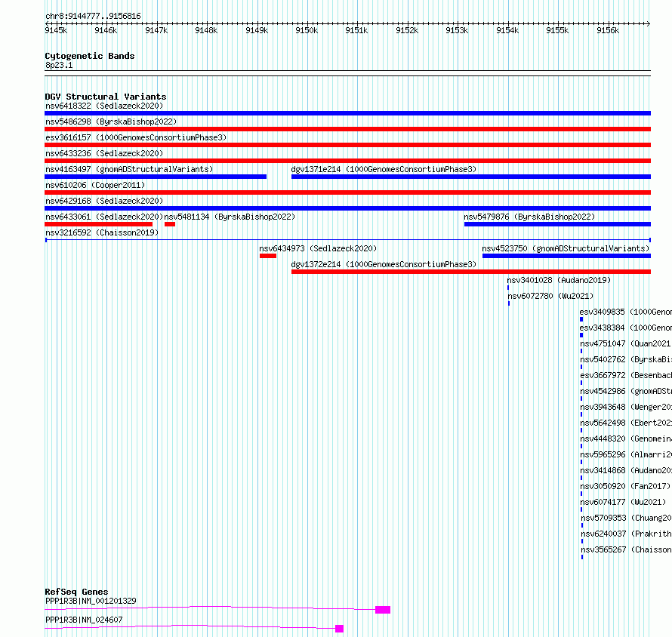This screenshot has height=637, width=672.
Task: Click the DGV Structural Variants track title
Action: (x=106, y=97)
